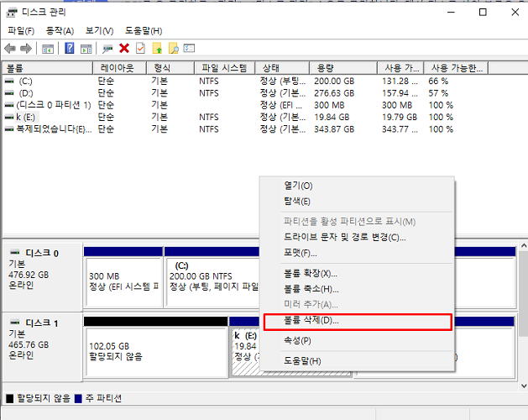Click the folder with green arrow icon

157,48
